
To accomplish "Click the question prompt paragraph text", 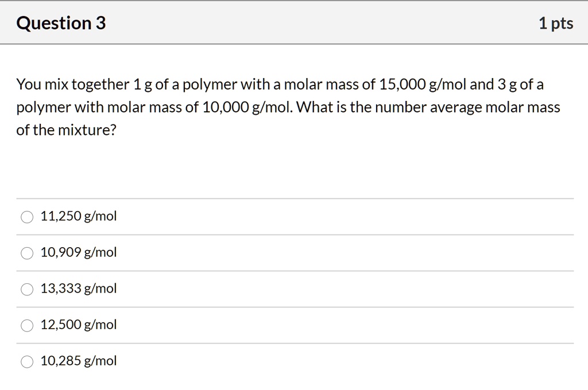I will (x=287, y=107).
